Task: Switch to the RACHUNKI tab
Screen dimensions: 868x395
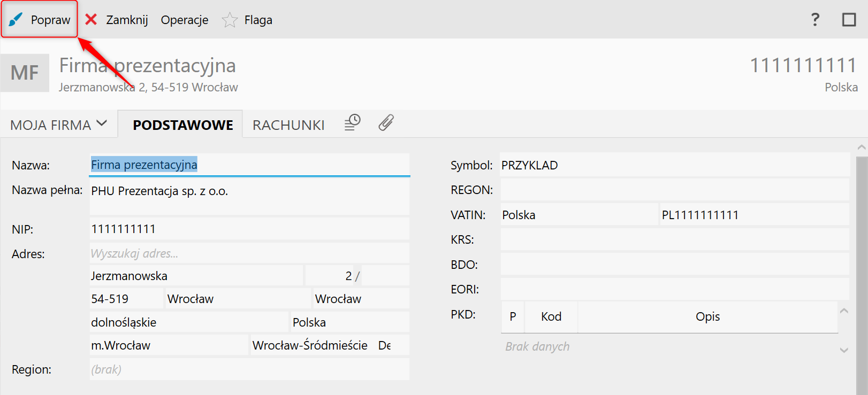Action: pyautogui.click(x=288, y=125)
